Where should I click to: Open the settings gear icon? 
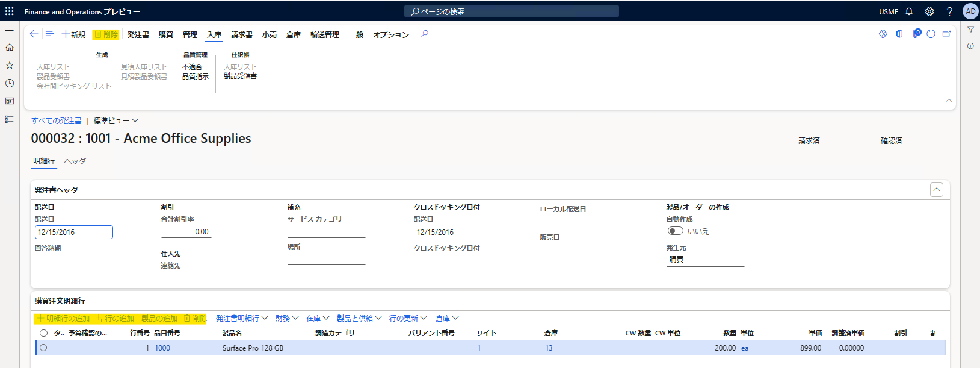pos(929,11)
